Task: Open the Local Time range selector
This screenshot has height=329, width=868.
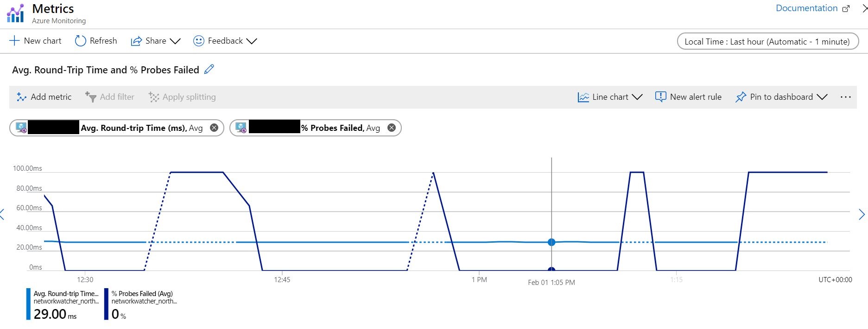Action: point(768,41)
